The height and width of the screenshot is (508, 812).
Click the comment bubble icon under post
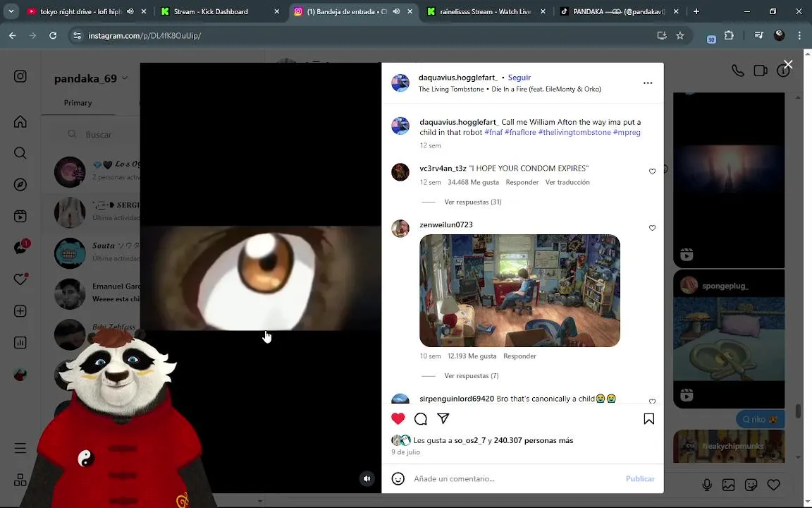pyautogui.click(x=421, y=418)
